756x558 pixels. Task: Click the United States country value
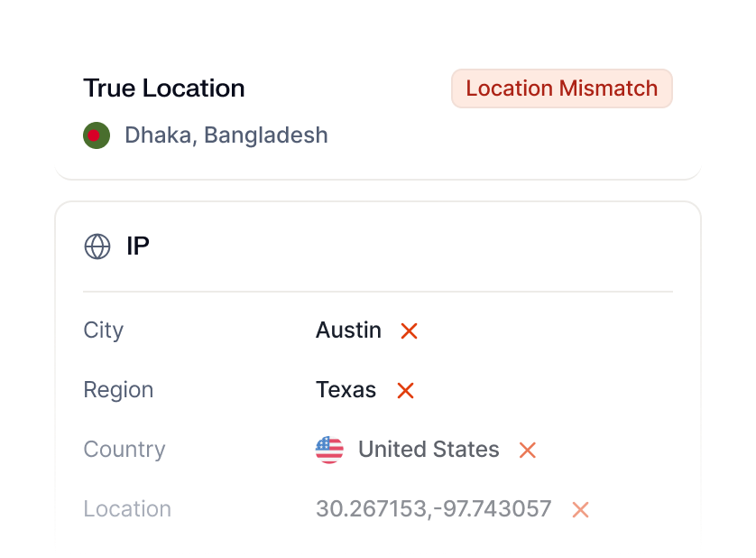click(x=428, y=449)
